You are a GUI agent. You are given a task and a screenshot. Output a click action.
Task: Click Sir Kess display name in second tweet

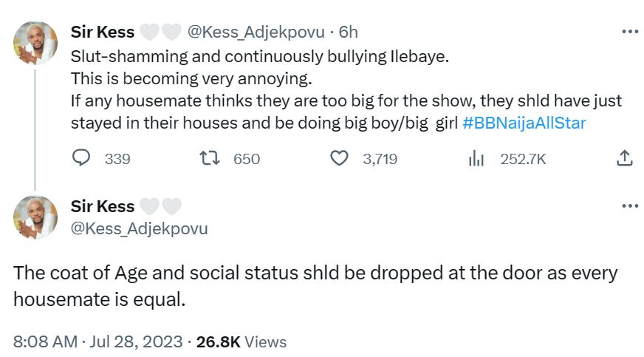(x=103, y=206)
